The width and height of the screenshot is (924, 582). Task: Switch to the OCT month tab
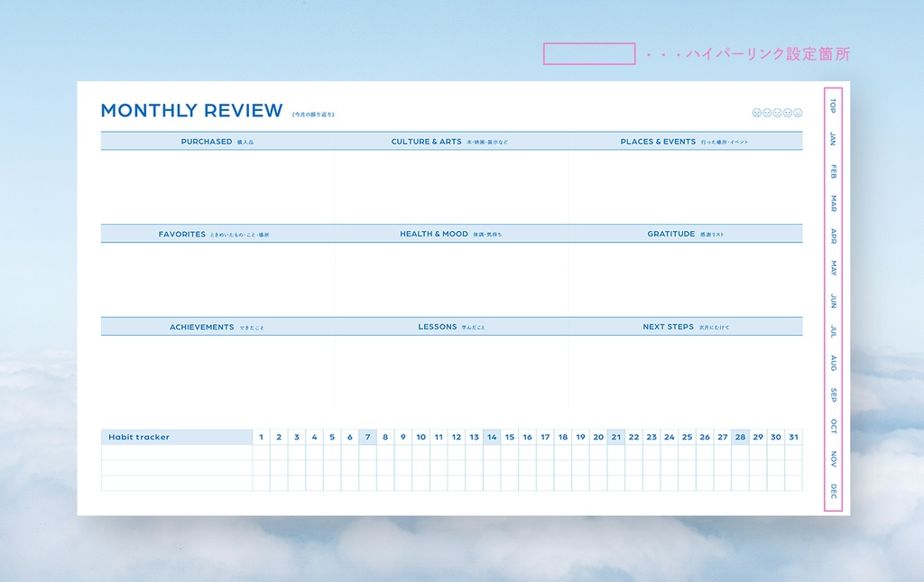click(833, 427)
